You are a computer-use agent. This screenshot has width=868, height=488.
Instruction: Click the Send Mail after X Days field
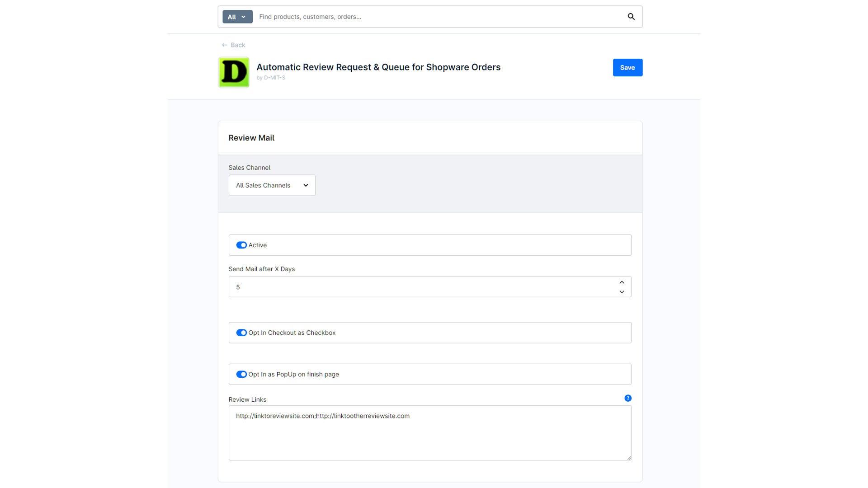(x=429, y=287)
